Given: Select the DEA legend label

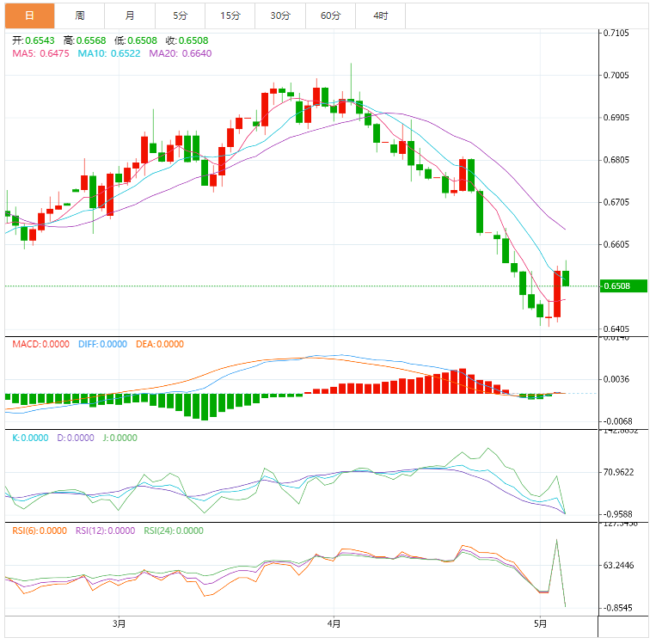Looking at the screenshot, I should coord(160,344).
